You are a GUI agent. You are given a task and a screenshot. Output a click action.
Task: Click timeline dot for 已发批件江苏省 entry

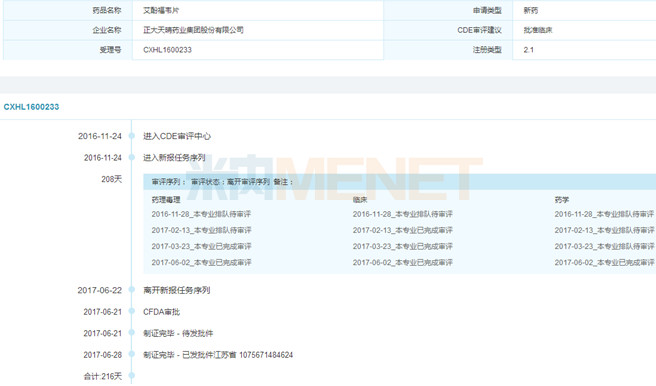coord(132,355)
